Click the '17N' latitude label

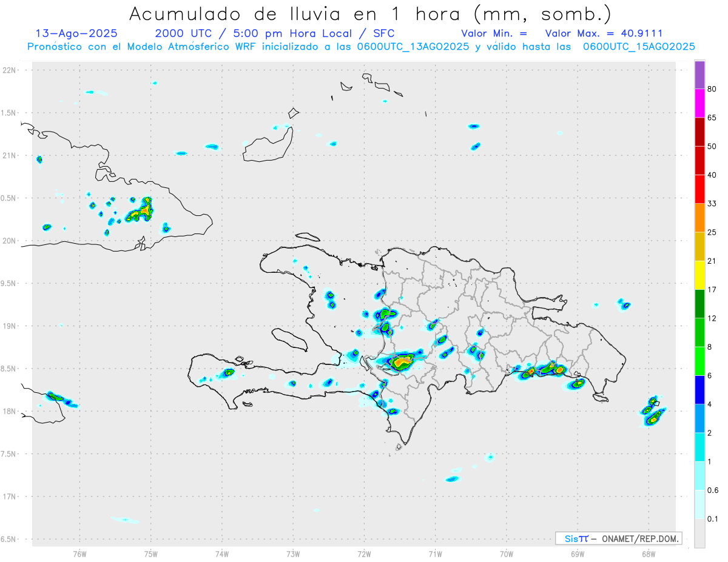point(10,497)
